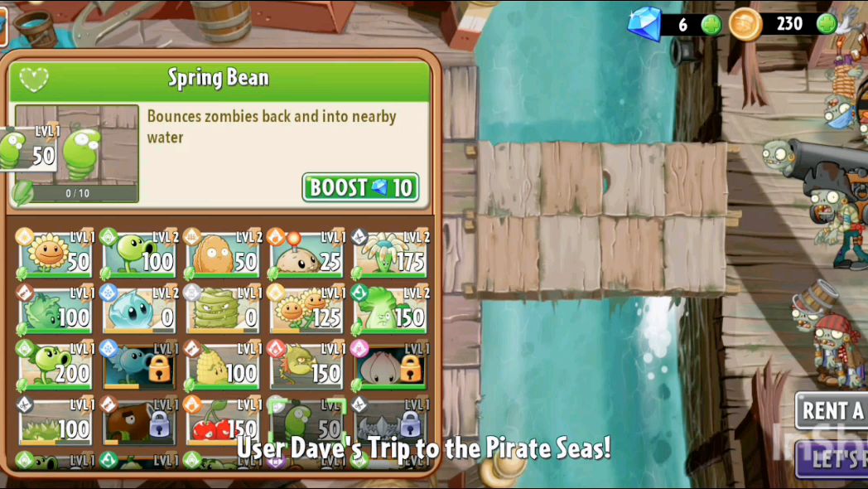Choose the Kernel-pult corn plant
The height and width of the screenshot is (489, 868).
coord(223,366)
